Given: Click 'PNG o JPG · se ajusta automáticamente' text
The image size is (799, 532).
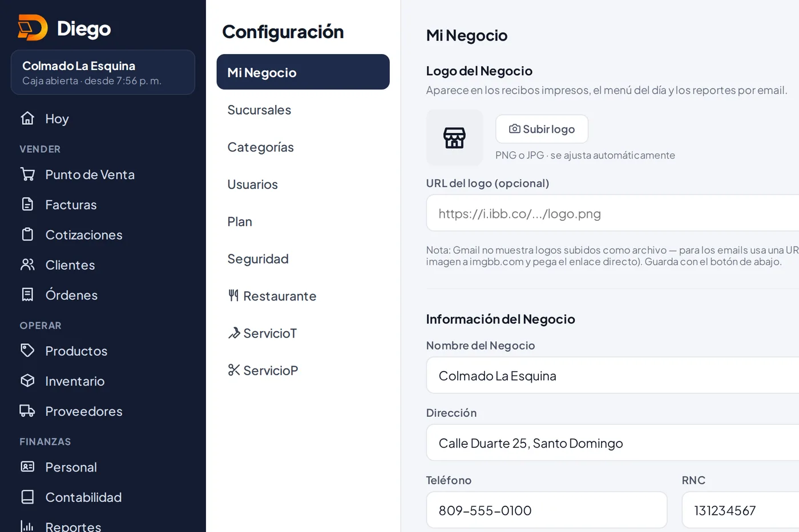Looking at the screenshot, I should tap(585, 155).
